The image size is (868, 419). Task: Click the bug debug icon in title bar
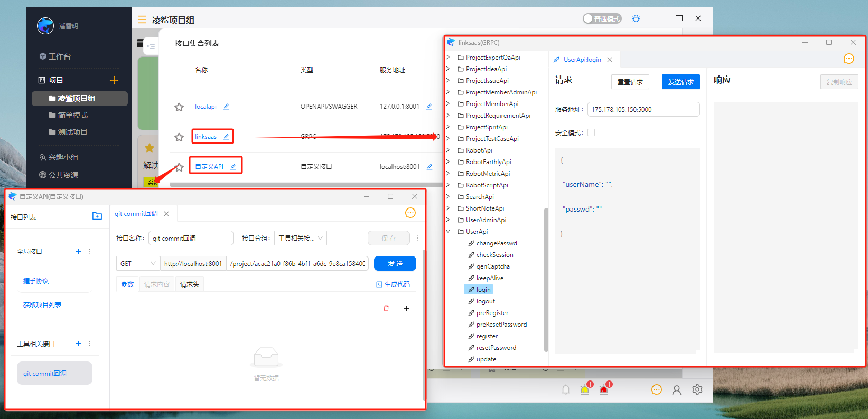(x=636, y=18)
